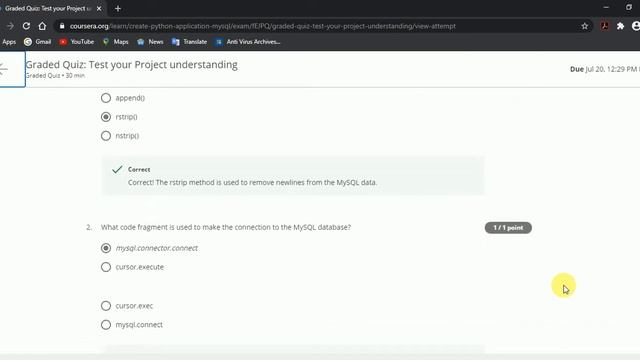Select the mysql.connect option

point(106,324)
